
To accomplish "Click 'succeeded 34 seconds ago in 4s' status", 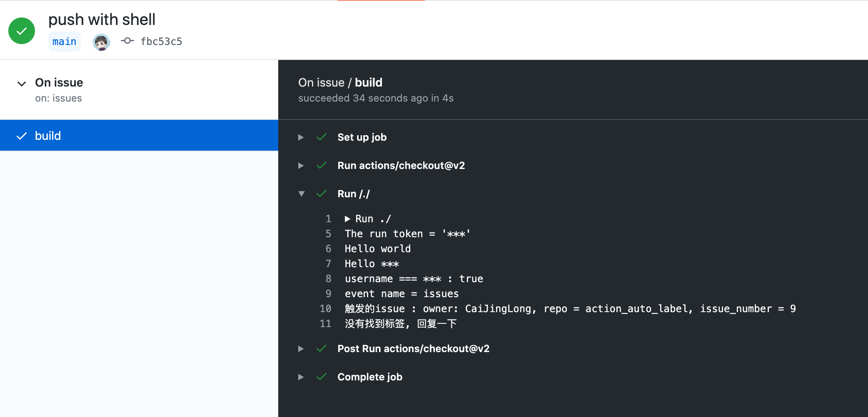I will coord(376,98).
